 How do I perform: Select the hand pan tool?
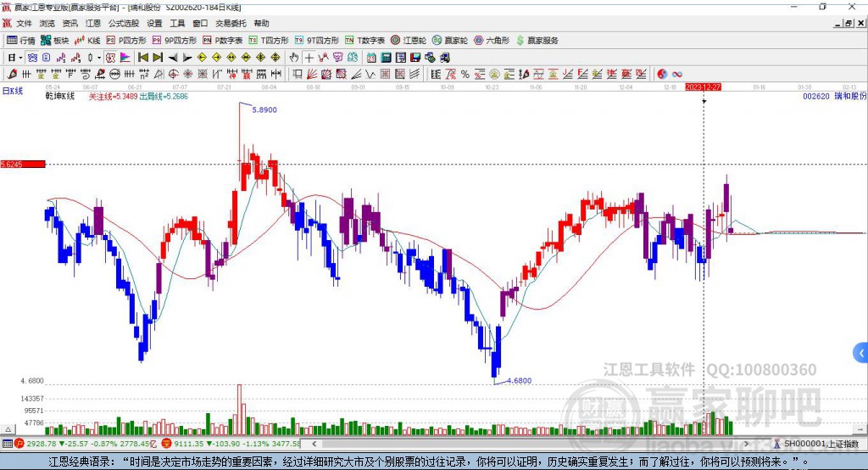294,58
